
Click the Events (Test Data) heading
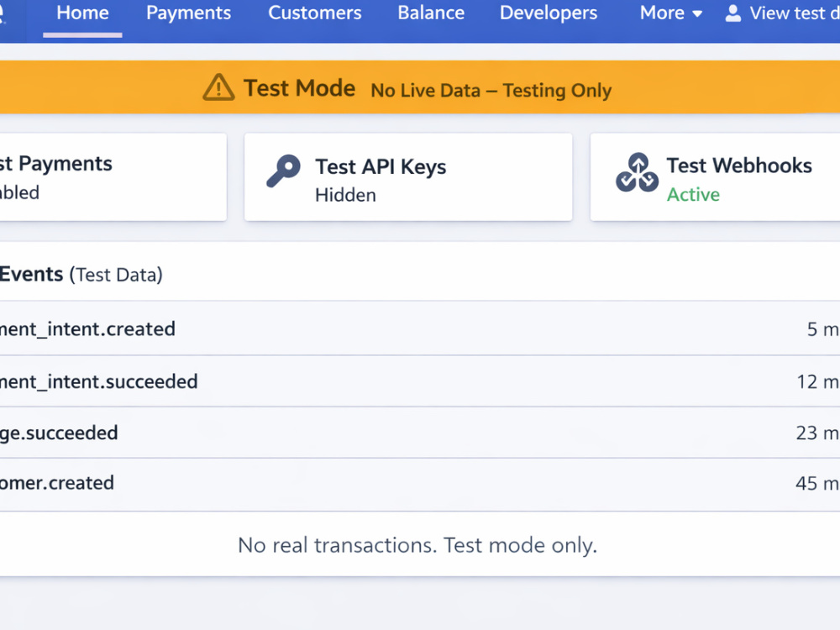pyautogui.click(x=81, y=275)
